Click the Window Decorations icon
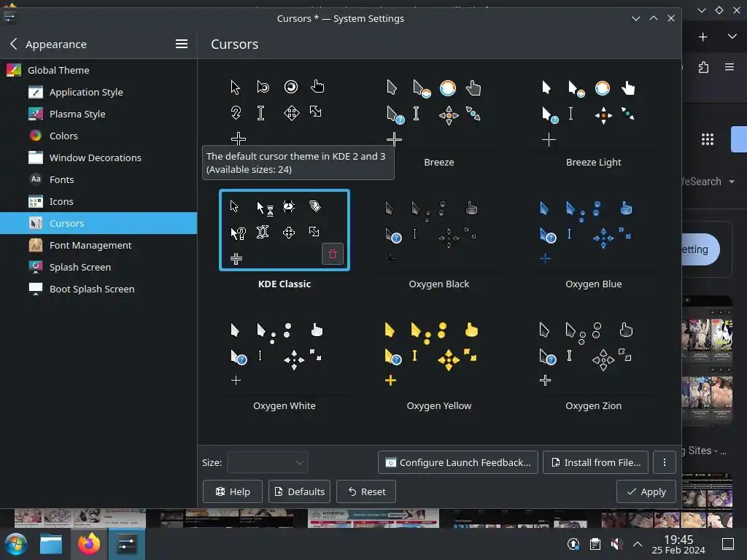Viewport: 747px width, 560px height. point(36,157)
